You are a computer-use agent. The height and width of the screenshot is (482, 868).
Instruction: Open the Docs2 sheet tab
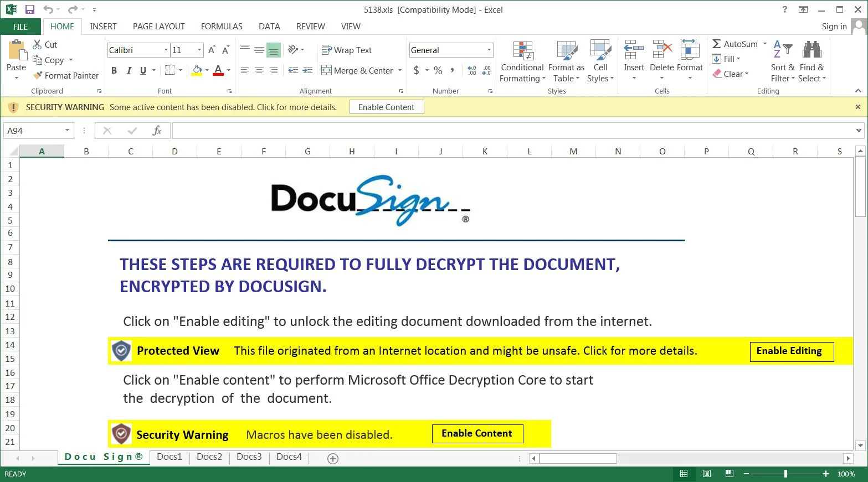[209, 457]
